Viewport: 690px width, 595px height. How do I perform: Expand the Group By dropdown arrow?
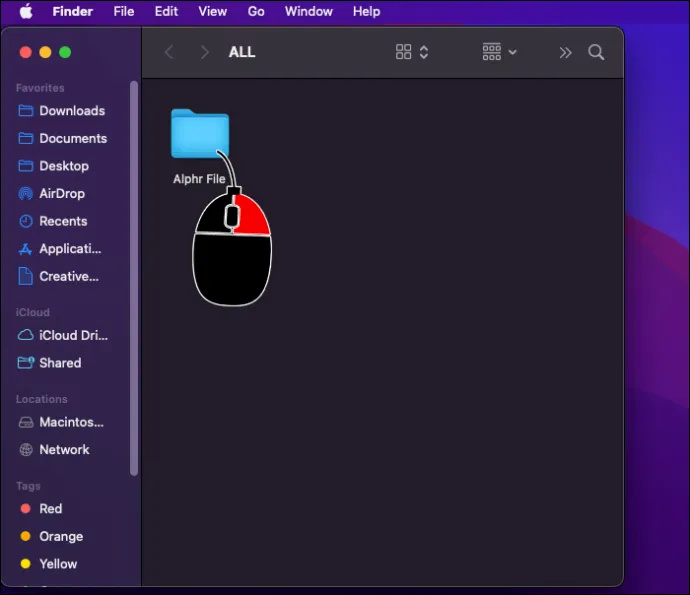pyautogui.click(x=512, y=52)
